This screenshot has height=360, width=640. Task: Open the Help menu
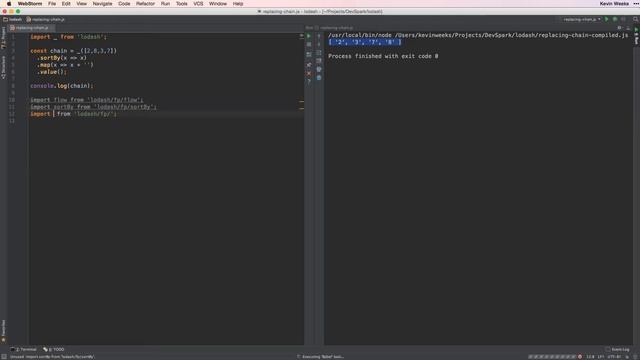[238, 4]
